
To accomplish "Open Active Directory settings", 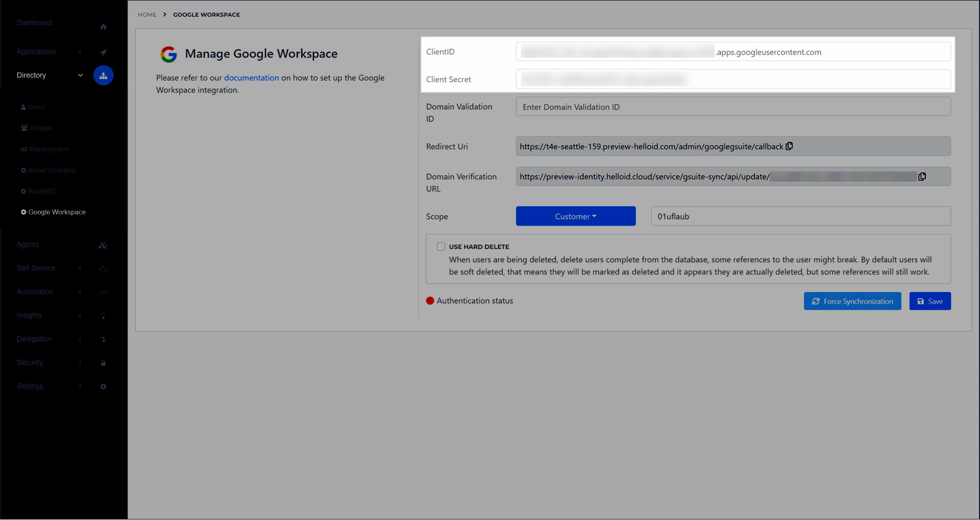I will tap(48, 170).
